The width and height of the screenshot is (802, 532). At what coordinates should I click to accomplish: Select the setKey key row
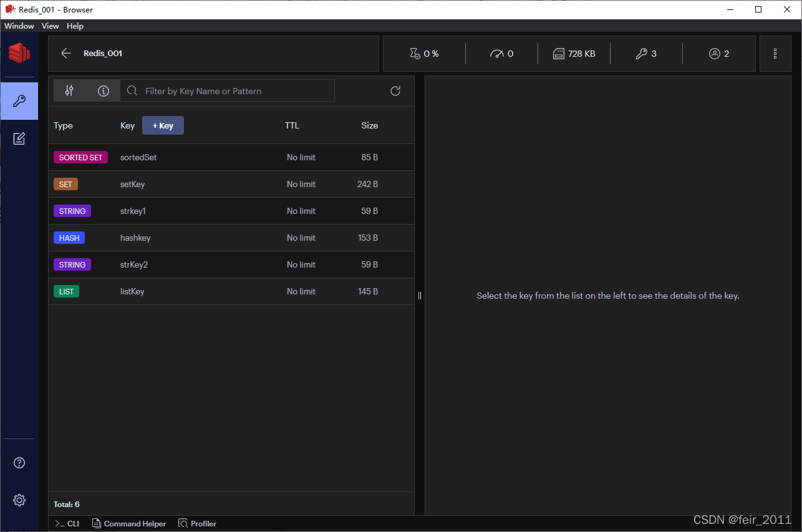point(231,184)
